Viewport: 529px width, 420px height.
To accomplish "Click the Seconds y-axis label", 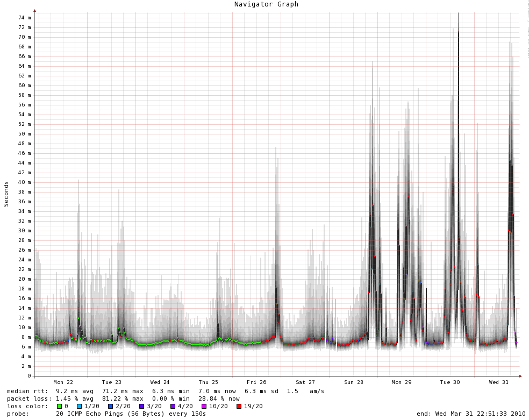I will coord(6,194).
